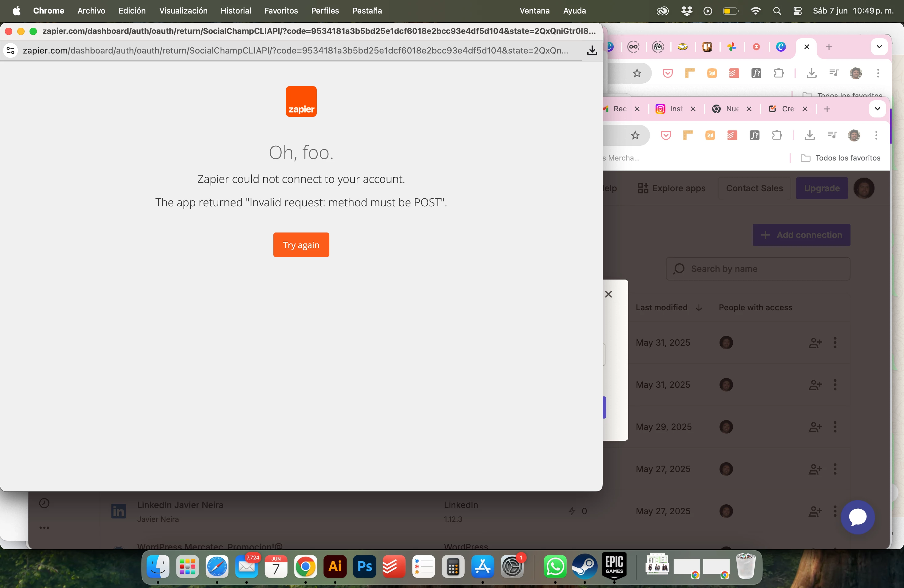Click the LinkedIn Javier Neira connection
Viewport: 904px width, 588px height.
[x=180, y=505]
